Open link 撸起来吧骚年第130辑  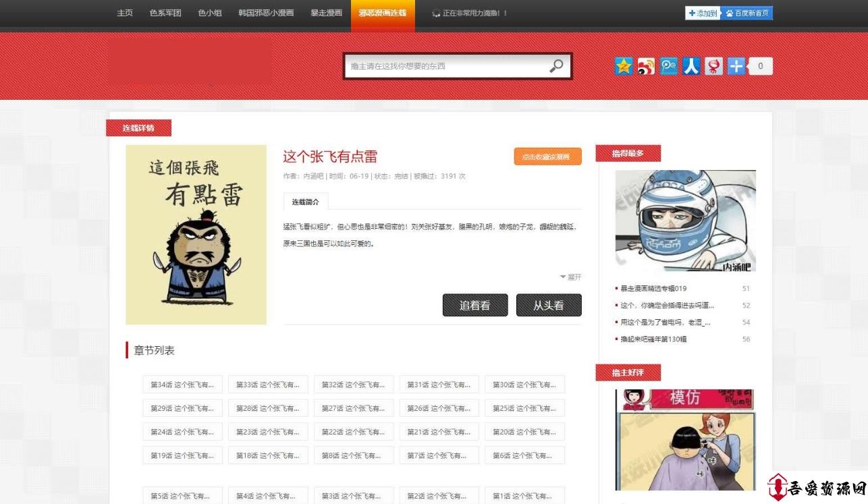[x=653, y=339]
